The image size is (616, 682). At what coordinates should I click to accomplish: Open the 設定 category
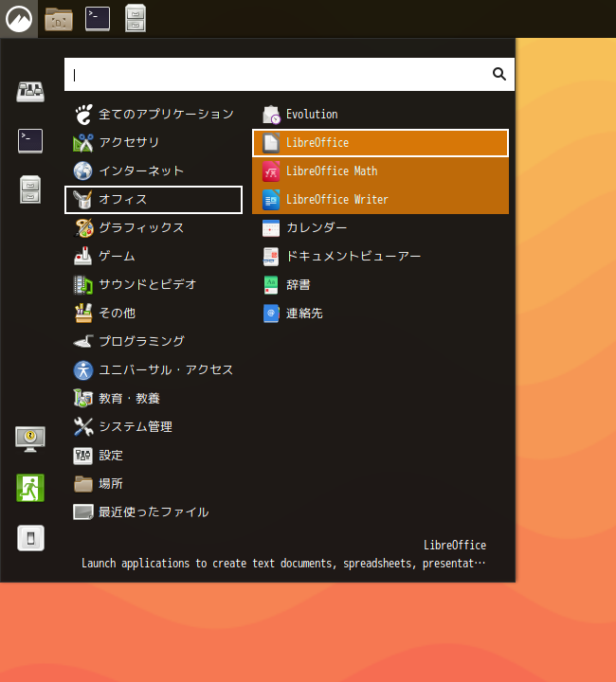[154, 456]
